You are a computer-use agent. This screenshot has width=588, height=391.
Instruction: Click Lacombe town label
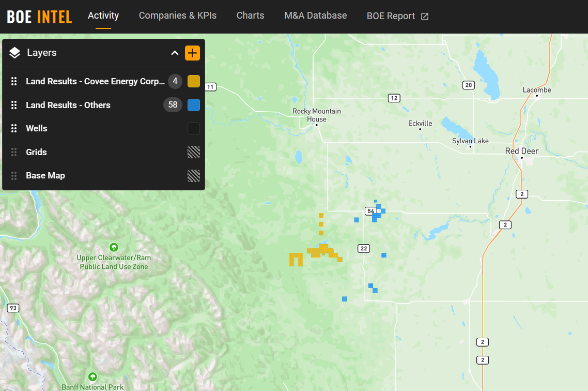(x=537, y=90)
